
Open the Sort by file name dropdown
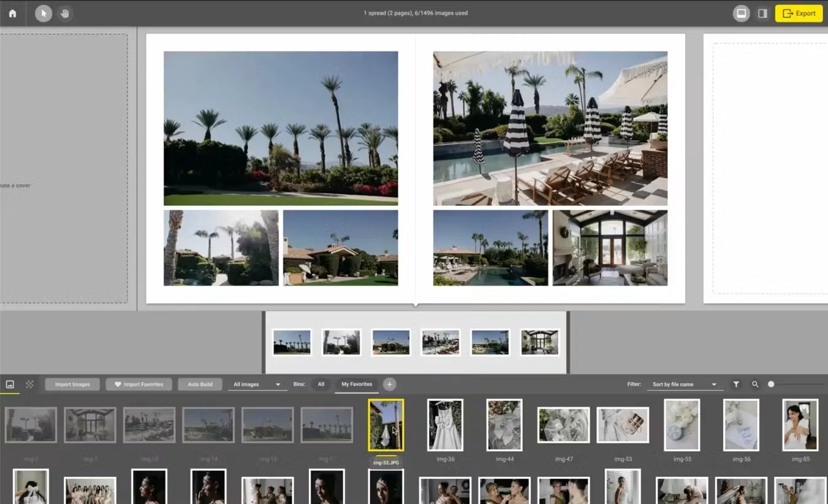[x=684, y=384]
